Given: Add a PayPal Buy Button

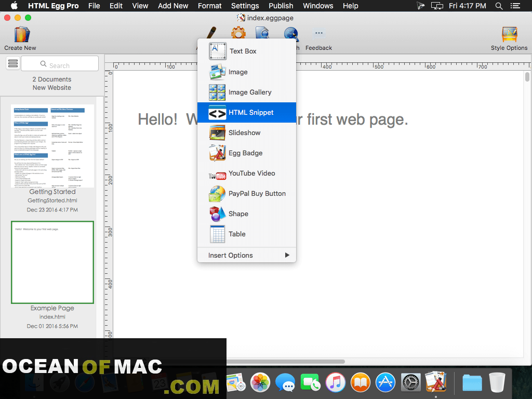Looking at the screenshot, I should 247,193.
